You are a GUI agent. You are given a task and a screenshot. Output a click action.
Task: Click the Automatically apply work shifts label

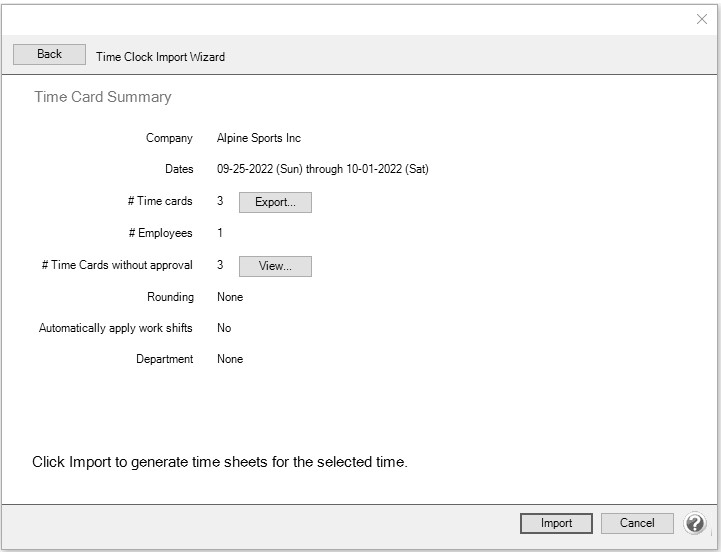click(x=115, y=328)
